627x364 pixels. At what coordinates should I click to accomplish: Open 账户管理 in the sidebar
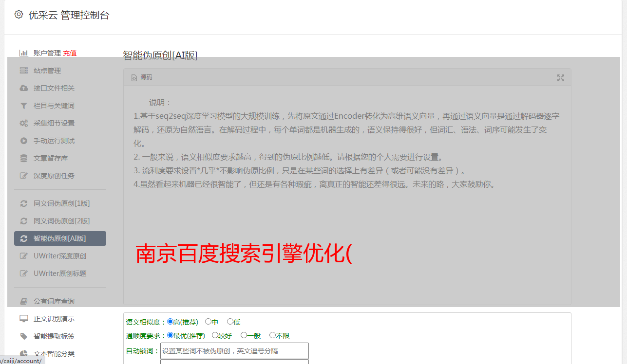point(47,53)
